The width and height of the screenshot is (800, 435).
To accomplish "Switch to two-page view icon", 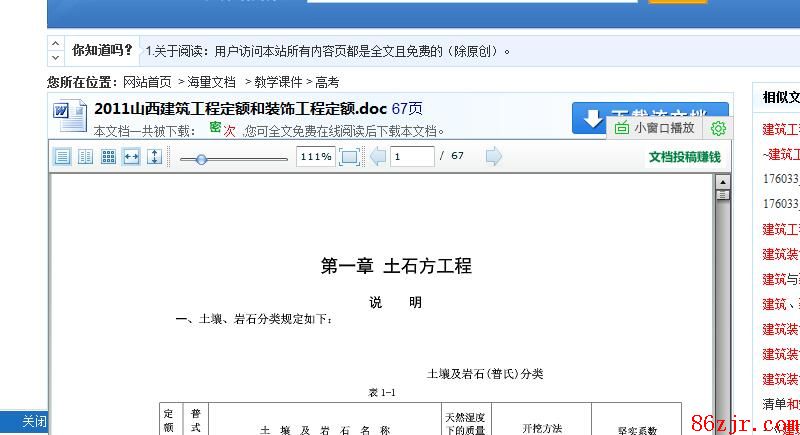I will (85, 156).
